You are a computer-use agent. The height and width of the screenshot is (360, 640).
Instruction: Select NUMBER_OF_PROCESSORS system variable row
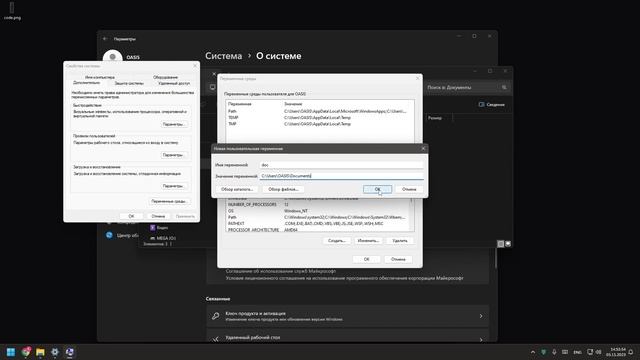(317, 204)
